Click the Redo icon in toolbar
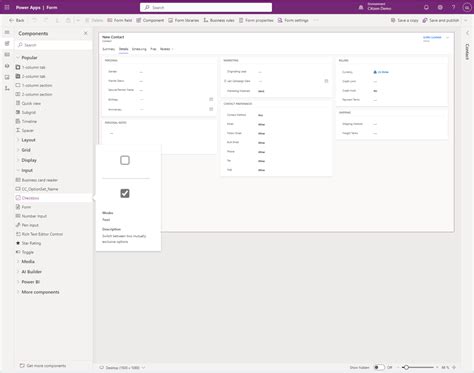This screenshot has height=373, width=474. click(x=46, y=20)
